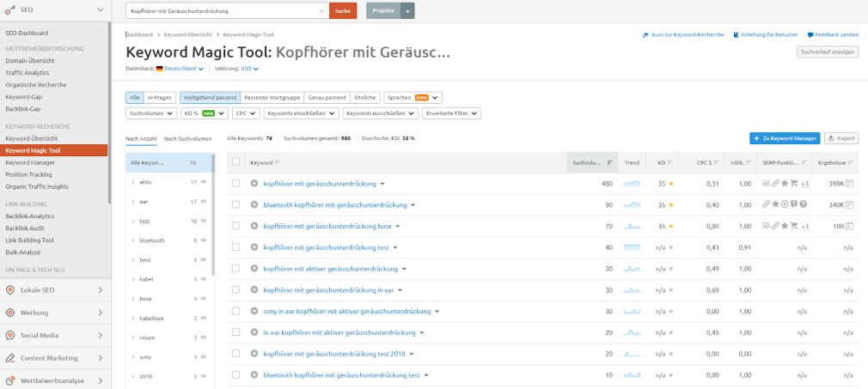Click sort icon in Keyword column header
The image size is (868, 389).
click(277, 162)
